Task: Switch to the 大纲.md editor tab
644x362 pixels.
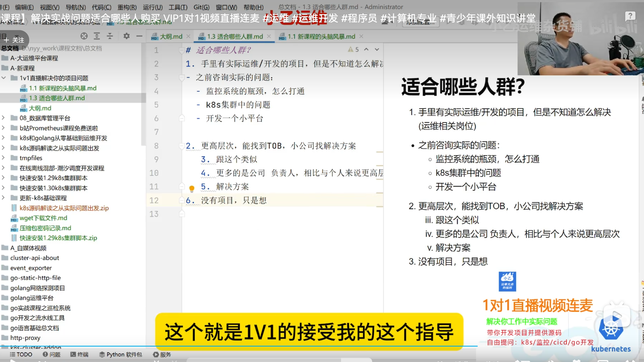Action: [x=171, y=36]
